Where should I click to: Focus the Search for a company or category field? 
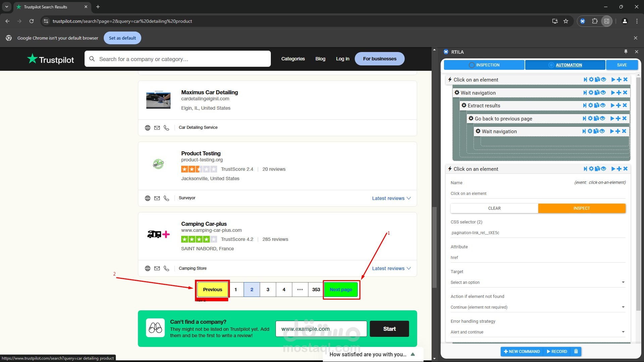[x=178, y=59]
